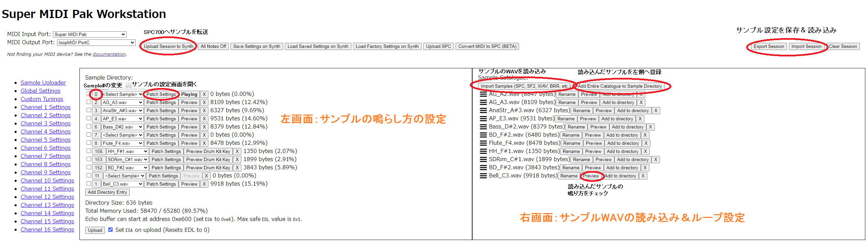Click Clear Session button
This screenshot has height=241, width=868.
coord(843,46)
